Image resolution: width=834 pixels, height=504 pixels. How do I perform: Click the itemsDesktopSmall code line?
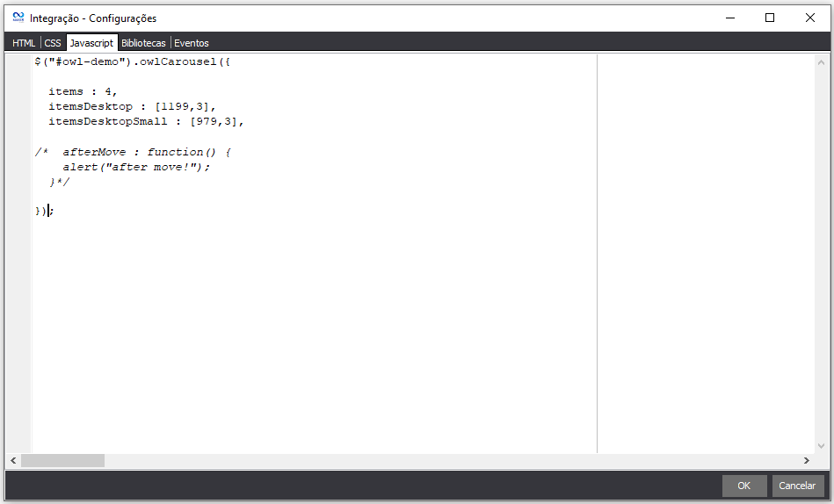click(145, 122)
